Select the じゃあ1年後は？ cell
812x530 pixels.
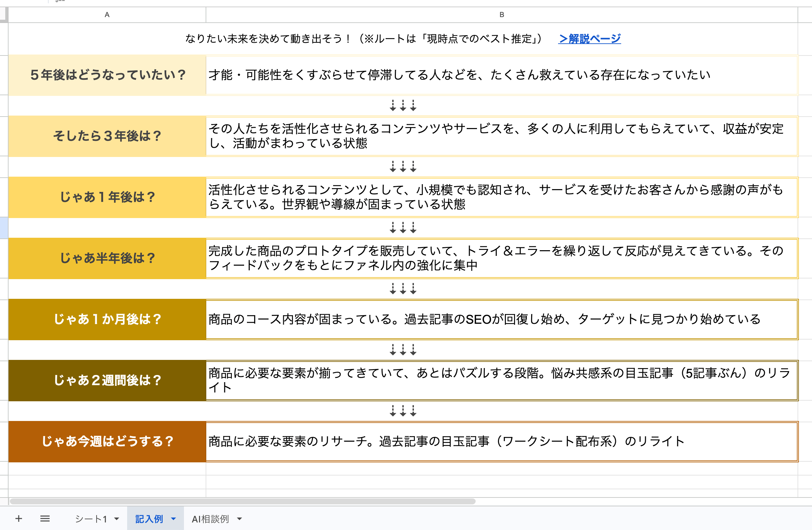[107, 197]
